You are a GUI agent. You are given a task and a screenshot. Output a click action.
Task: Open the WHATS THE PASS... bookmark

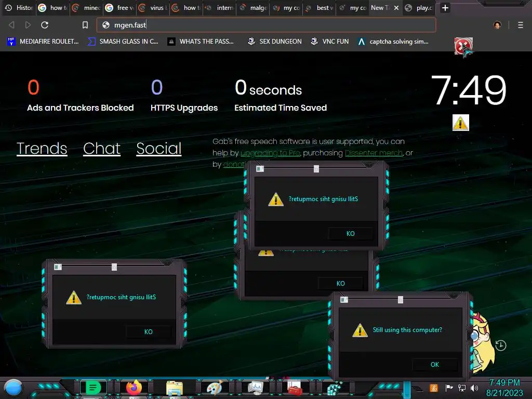pos(201,42)
